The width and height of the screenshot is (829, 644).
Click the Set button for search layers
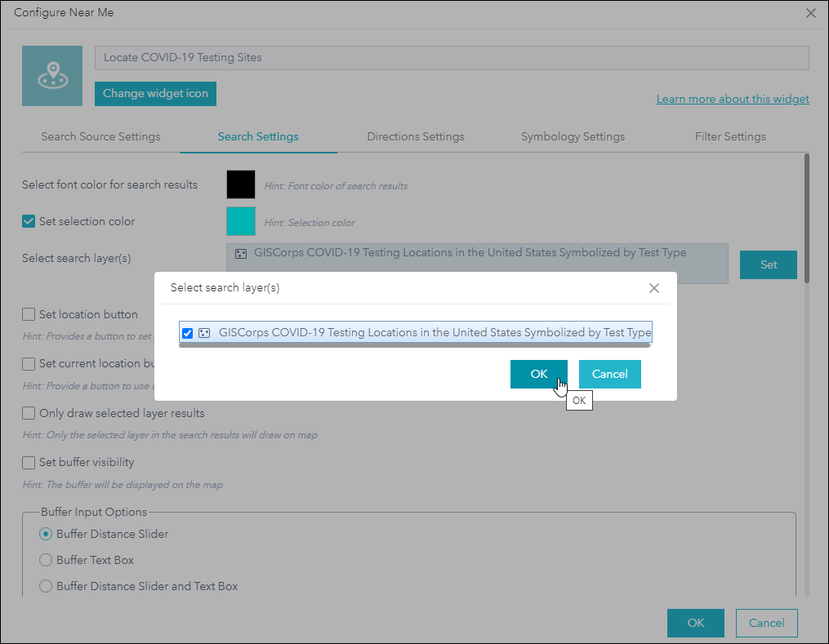tap(768, 264)
